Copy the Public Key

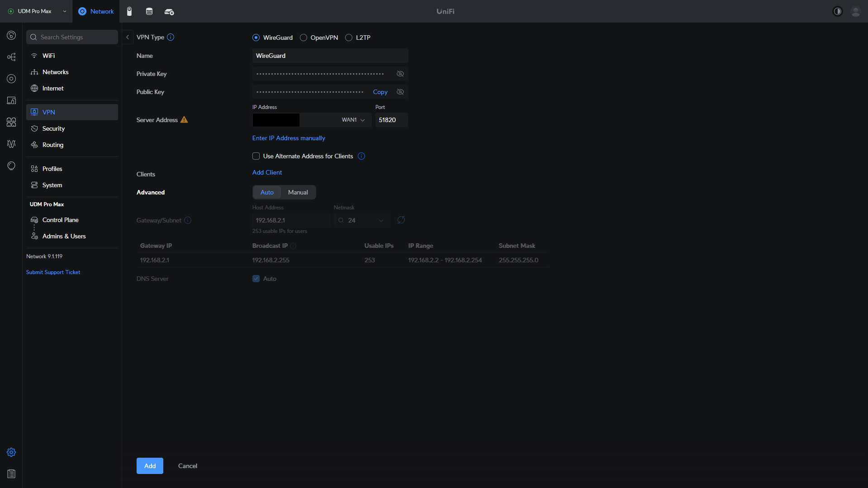(x=380, y=92)
